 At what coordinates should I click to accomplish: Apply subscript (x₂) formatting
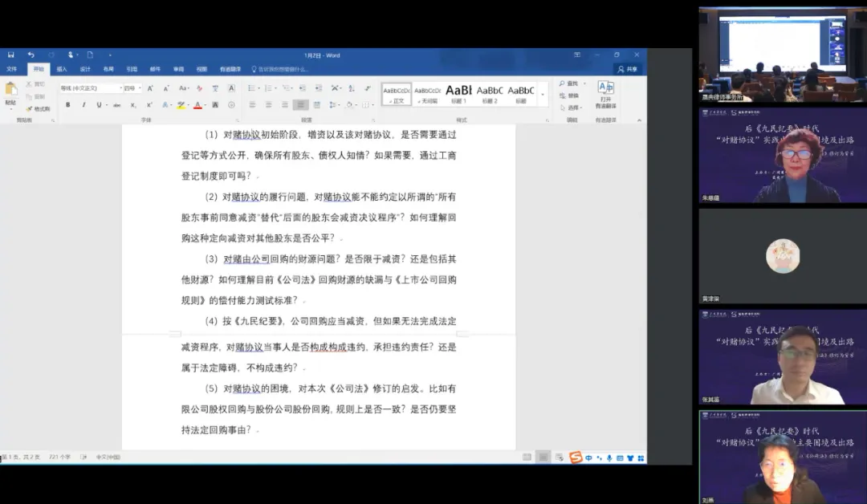(133, 104)
